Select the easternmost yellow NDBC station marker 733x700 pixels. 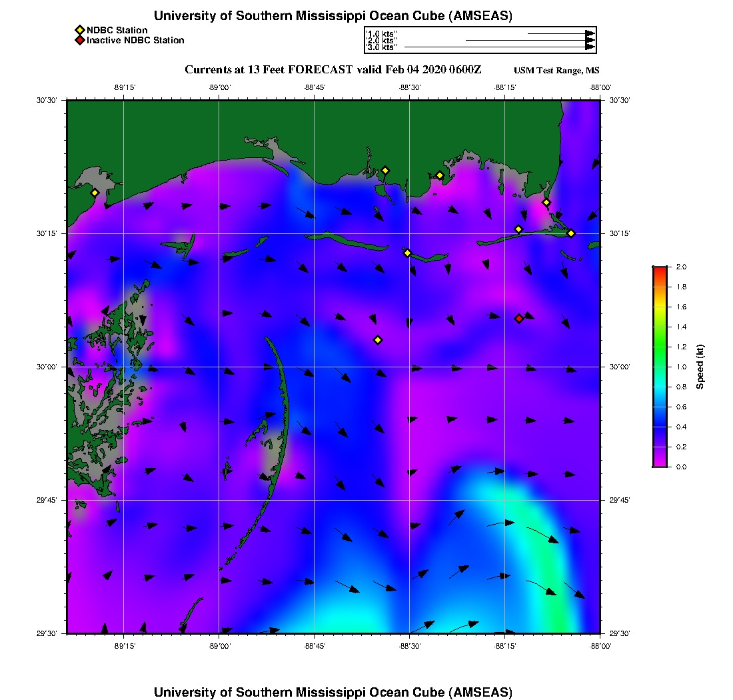tap(571, 233)
